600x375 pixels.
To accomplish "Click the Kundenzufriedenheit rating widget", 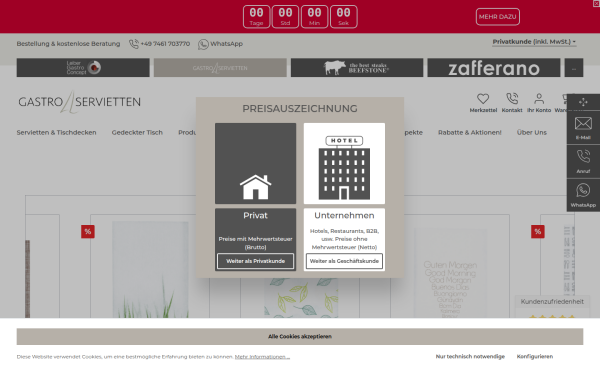I will [552, 307].
